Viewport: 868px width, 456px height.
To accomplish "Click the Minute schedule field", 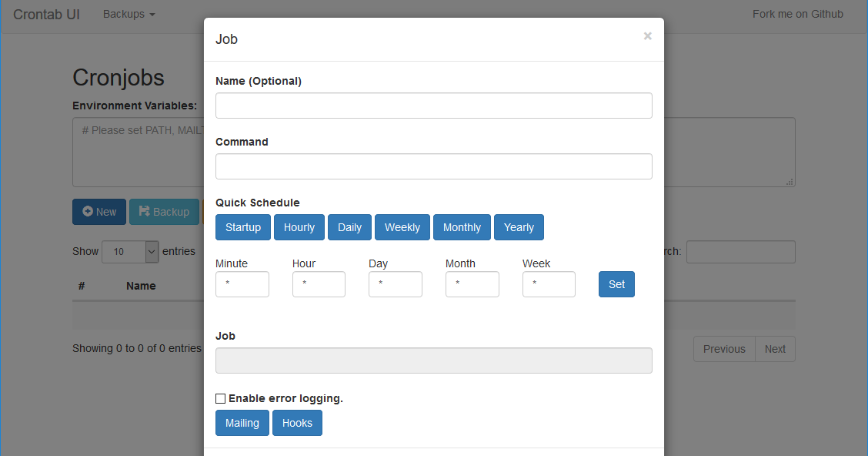I will 242,284.
